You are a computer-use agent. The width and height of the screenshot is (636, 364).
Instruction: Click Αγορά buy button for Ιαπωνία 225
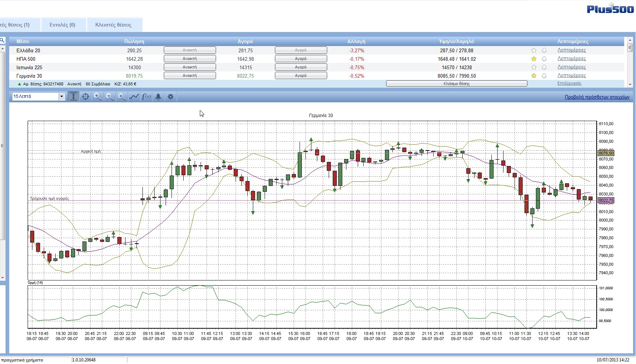pos(301,67)
